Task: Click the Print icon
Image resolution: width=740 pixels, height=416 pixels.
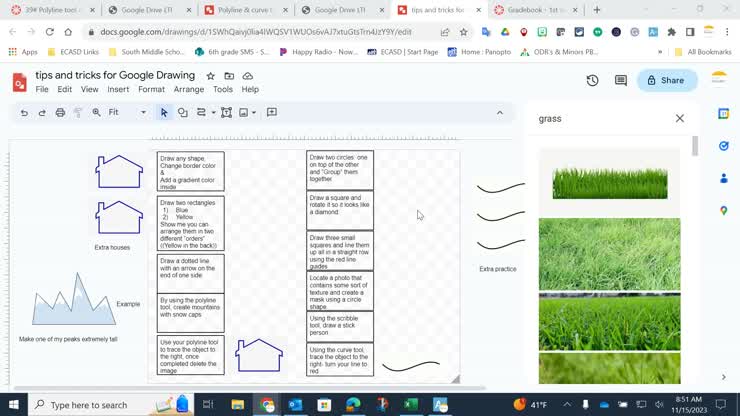Action: tap(60, 112)
